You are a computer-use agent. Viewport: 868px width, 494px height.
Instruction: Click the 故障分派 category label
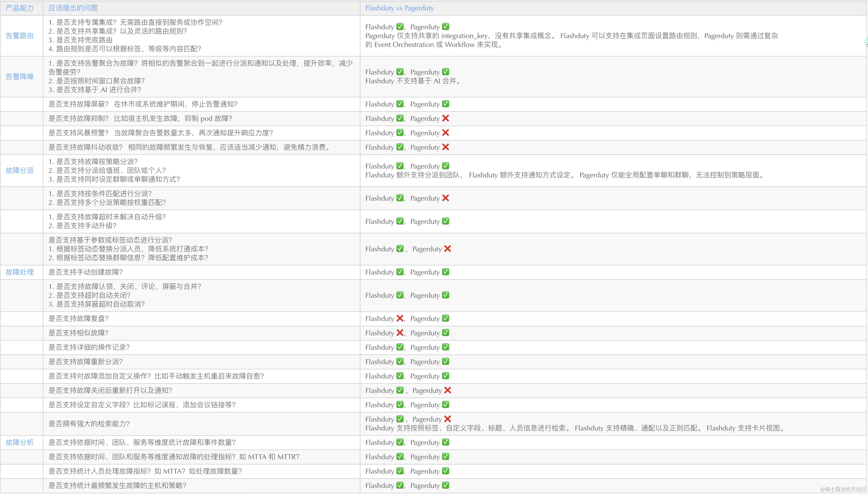(x=20, y=170)
